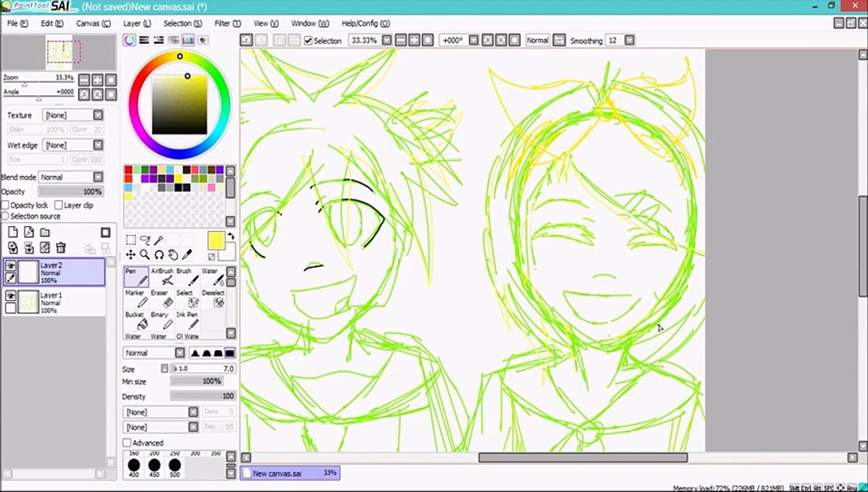Screen dimensions: 868x492
Task: Open the Layer menu
Action: tap(137, 23)
